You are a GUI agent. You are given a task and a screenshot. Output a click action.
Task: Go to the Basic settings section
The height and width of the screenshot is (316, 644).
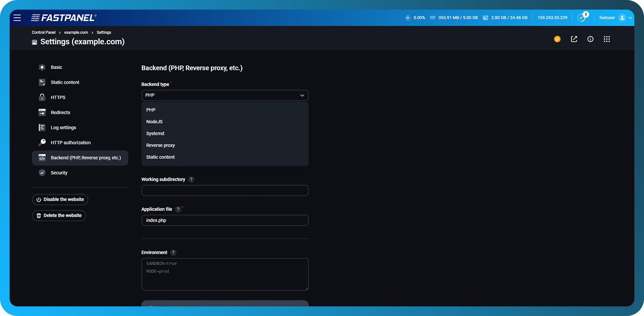coord(42,67)
